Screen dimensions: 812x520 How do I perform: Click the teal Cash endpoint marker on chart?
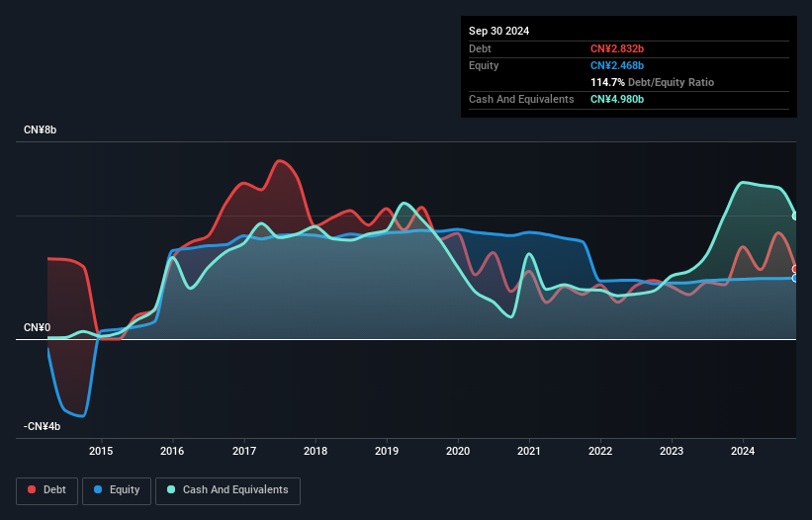tap(796, 216)
